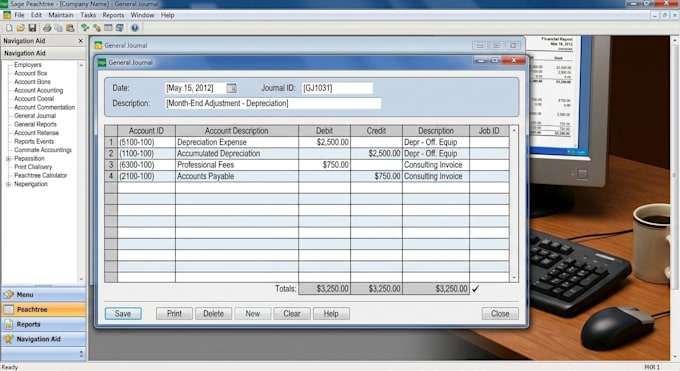Click row header number 3 in the grid
680x371 pixels.
pos(111,165)
